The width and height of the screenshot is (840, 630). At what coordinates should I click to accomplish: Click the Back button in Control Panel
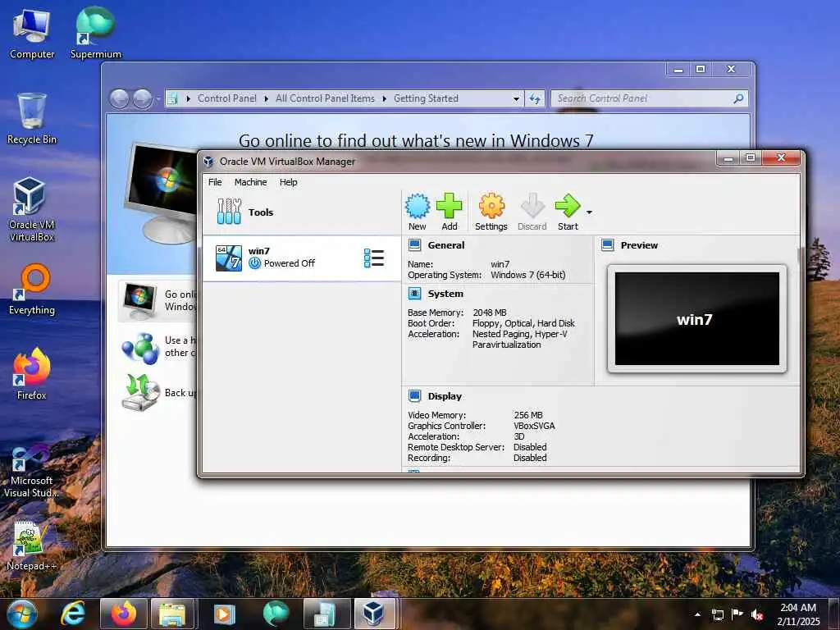[119, 98]
